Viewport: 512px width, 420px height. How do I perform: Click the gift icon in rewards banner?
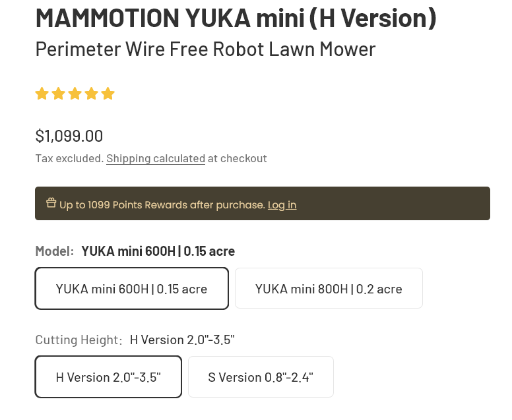pos(51,202)
